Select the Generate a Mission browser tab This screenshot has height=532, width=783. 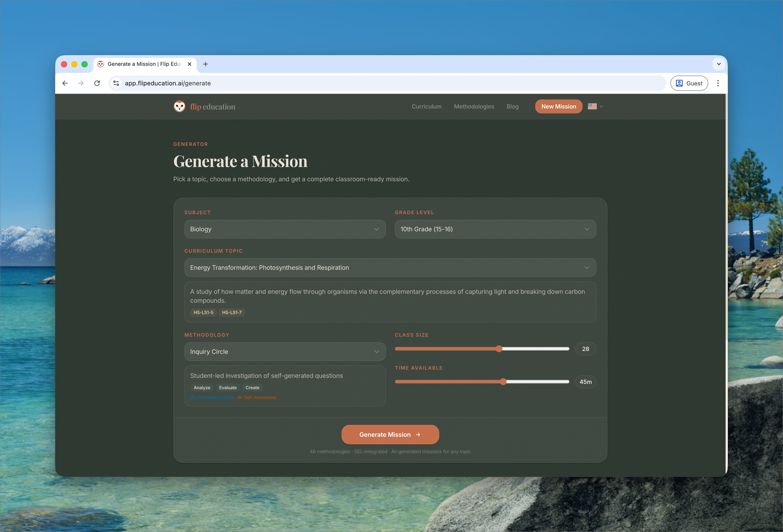(145, 64)
